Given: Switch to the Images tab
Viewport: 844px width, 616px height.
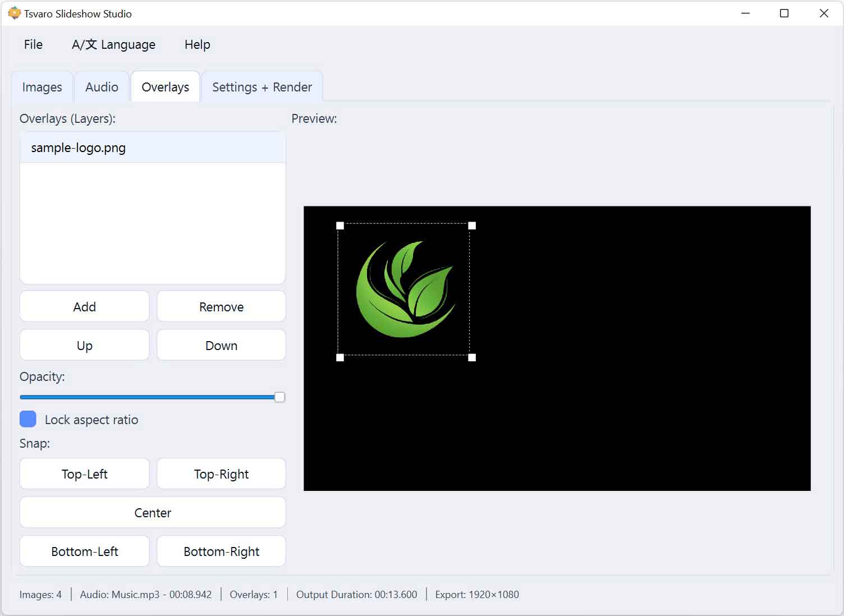Looking at the screenshot, I should 42,87.
